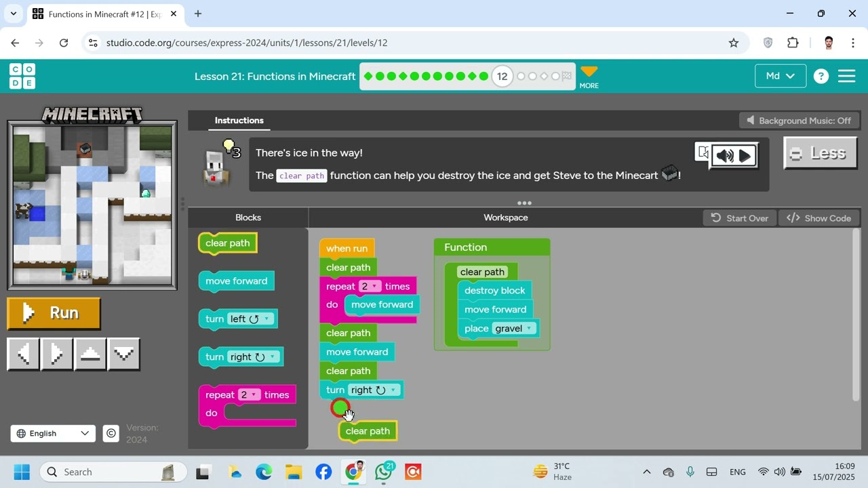Click the right arrow control button
Viewport: 868px width, 488px height.
point(57,354)
